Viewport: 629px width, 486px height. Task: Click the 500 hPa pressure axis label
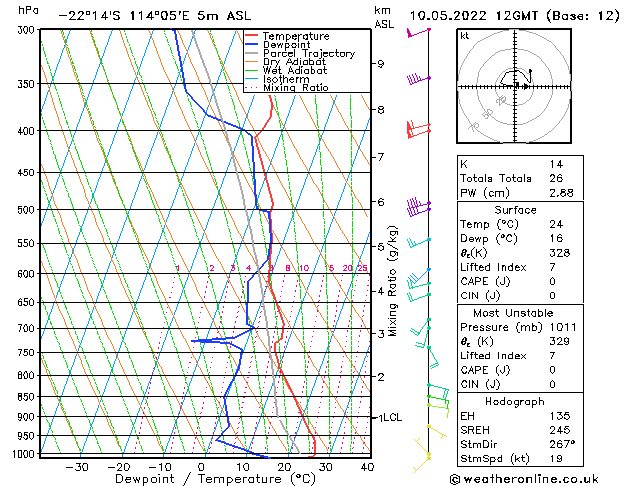coord(25,210)
